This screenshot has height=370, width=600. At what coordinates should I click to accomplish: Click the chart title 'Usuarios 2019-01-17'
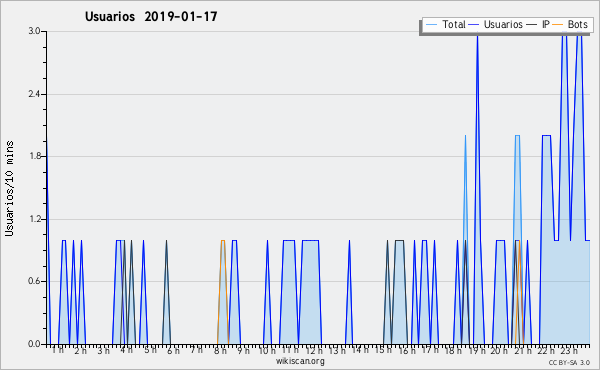coord(151,16)
